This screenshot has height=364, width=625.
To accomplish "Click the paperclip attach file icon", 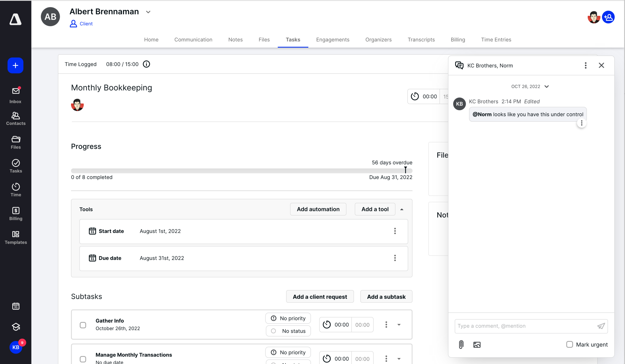I will point(461,344).
